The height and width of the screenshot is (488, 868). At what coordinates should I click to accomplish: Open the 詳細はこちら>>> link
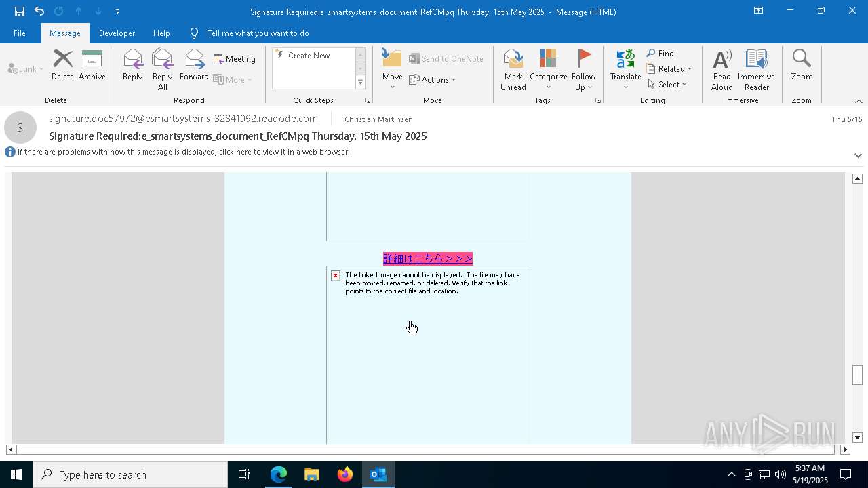click(x=428, y=258)
